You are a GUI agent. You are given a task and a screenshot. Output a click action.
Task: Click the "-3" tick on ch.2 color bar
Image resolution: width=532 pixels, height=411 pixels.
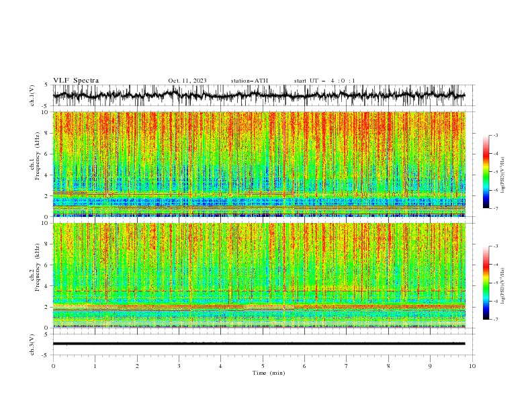(x=496, y=246)
